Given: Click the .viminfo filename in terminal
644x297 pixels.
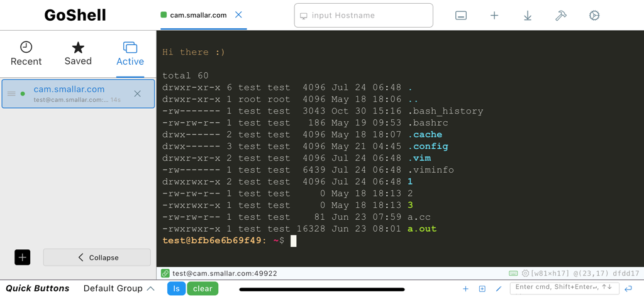Looking at the screenshot, I should tap(431, 170).
